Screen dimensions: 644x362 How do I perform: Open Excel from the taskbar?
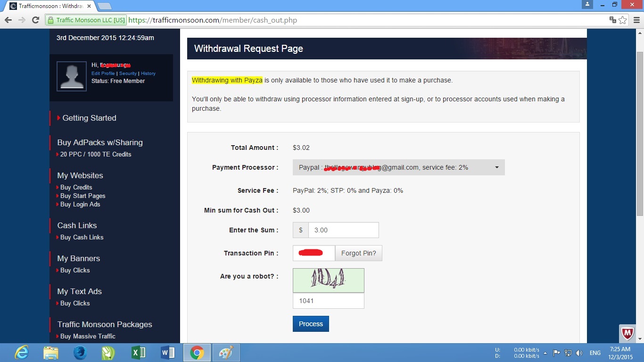139,353
